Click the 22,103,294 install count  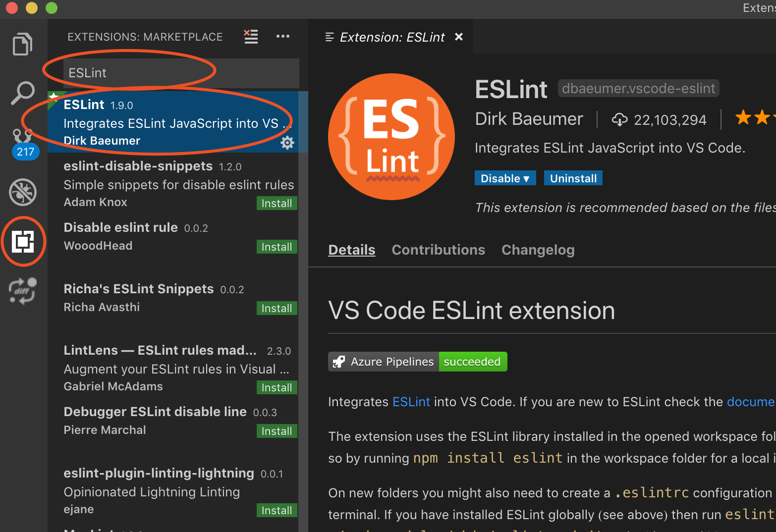[670, 120]
